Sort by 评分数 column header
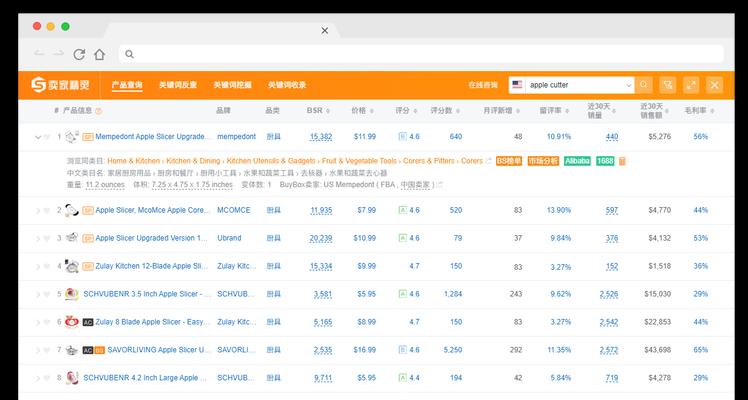The height and width of the screenshot is (400, 748). pyautogui.click(x=445, y=111)
